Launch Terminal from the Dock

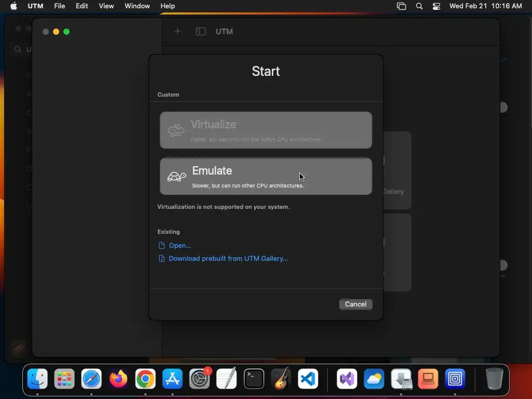tap(254, 379)
